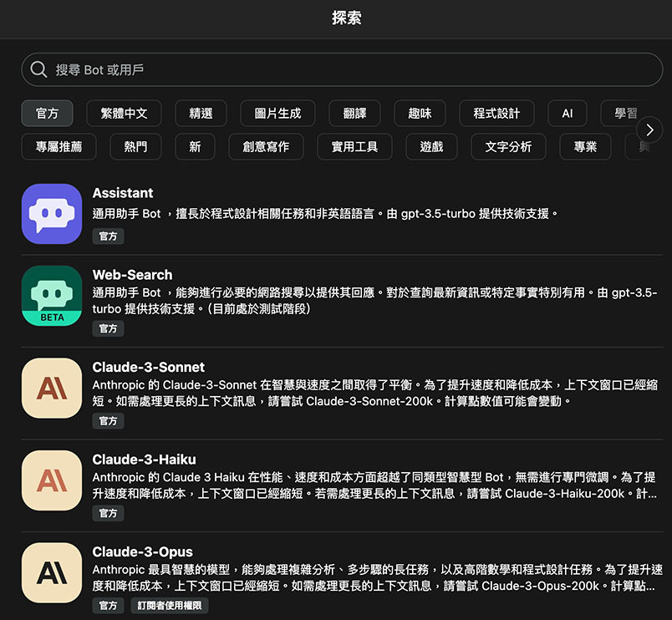Switch to 專業 category
The width and height of the screenshot is (672, 620).
click(585, 146)
